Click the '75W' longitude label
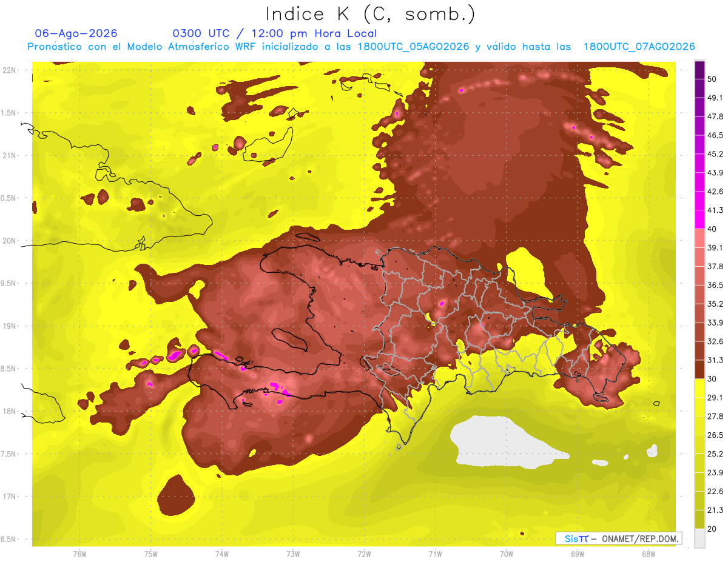 pos(151,554)
